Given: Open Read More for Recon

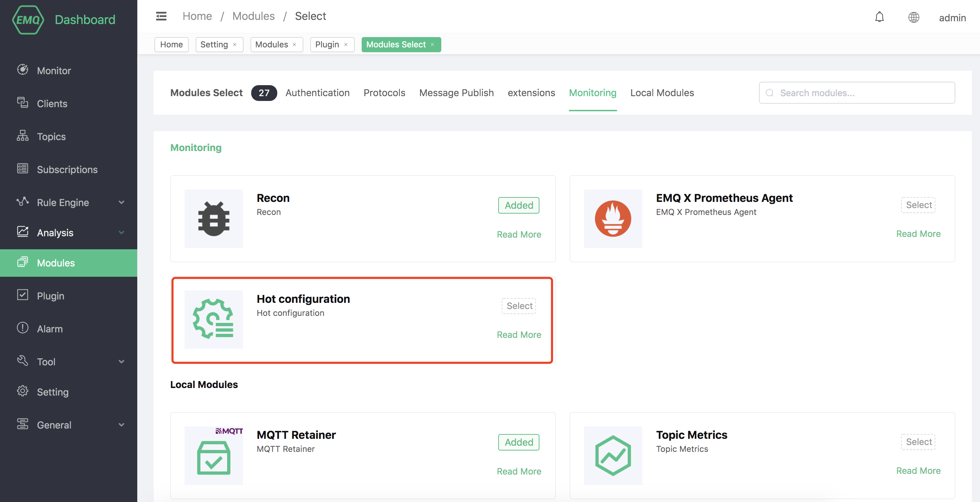Looking at the screenshot, I should [x=519, y=235].
